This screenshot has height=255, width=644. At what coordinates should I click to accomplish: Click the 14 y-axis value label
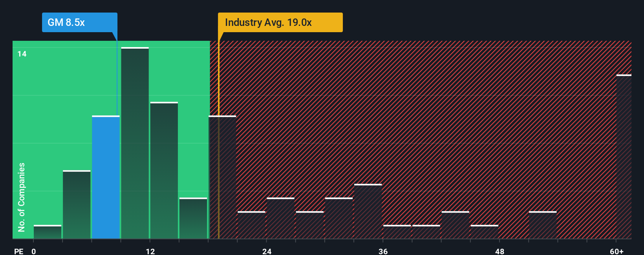coord(22,54)
